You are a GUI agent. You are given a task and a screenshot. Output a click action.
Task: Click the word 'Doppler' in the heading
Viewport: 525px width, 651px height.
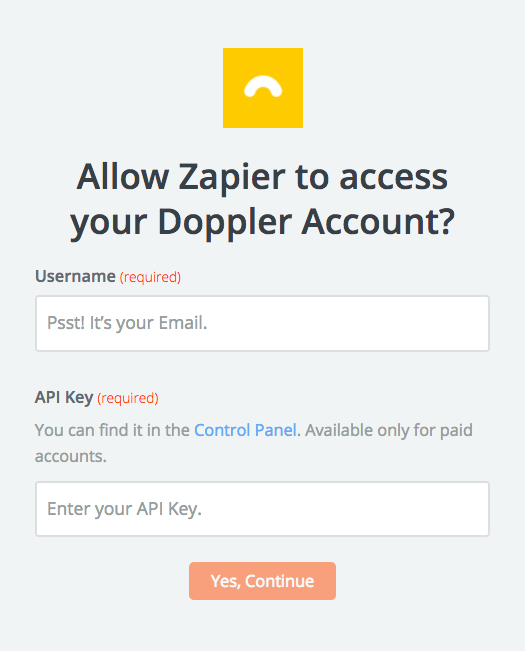click(225, 223)
